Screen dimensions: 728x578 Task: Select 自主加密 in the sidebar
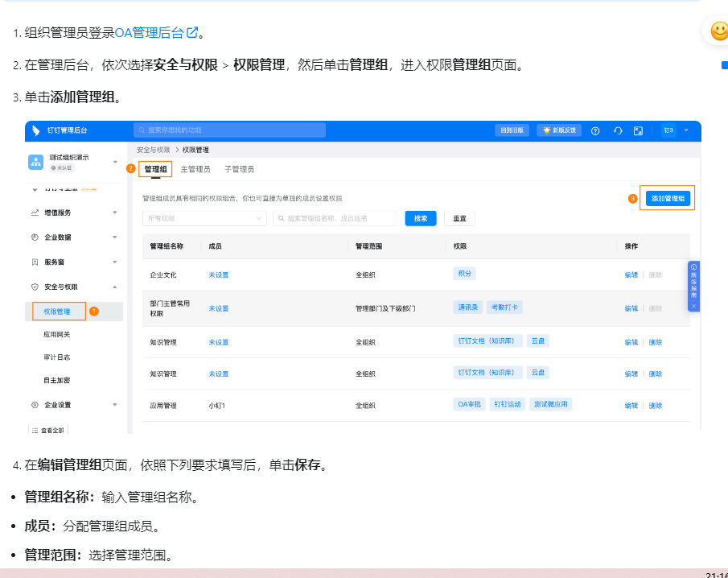pyautogui.click(x=56, y=380)
